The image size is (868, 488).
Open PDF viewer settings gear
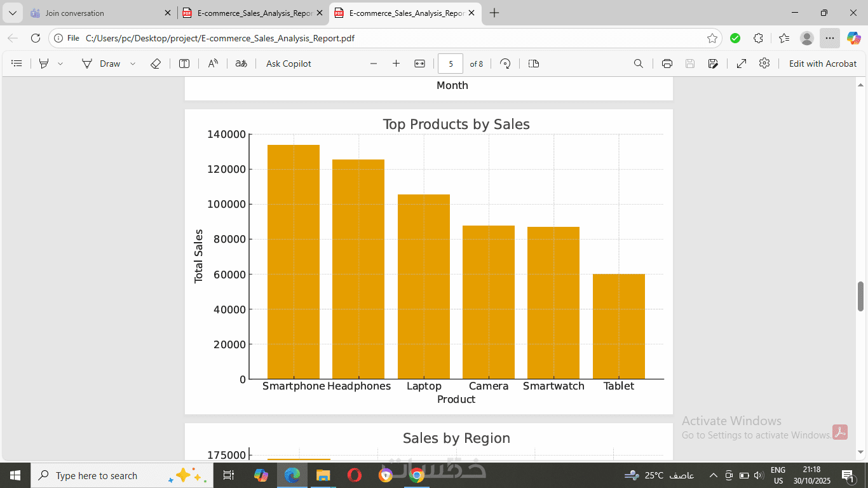[764, 64]
